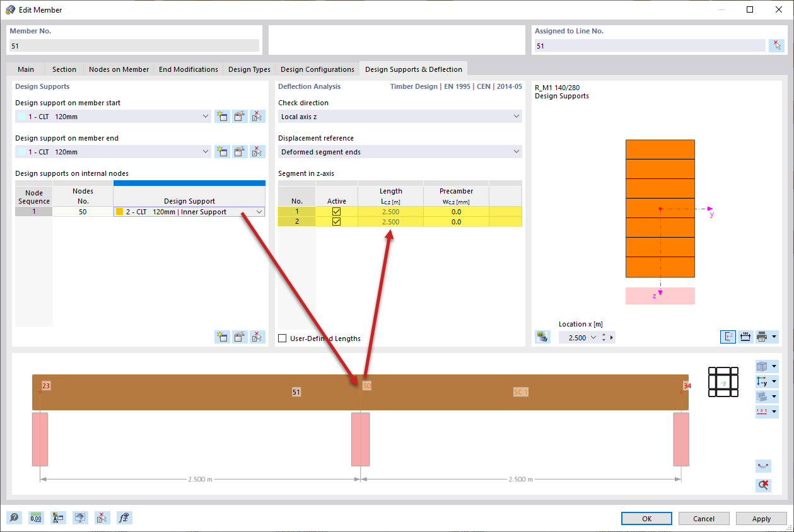Click the reset zoom magnifier icon

pos(763,485)
